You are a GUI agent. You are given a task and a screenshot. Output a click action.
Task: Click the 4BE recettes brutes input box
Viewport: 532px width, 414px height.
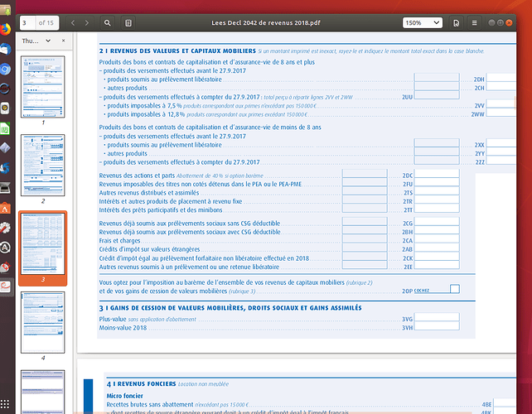click(505, 403)
